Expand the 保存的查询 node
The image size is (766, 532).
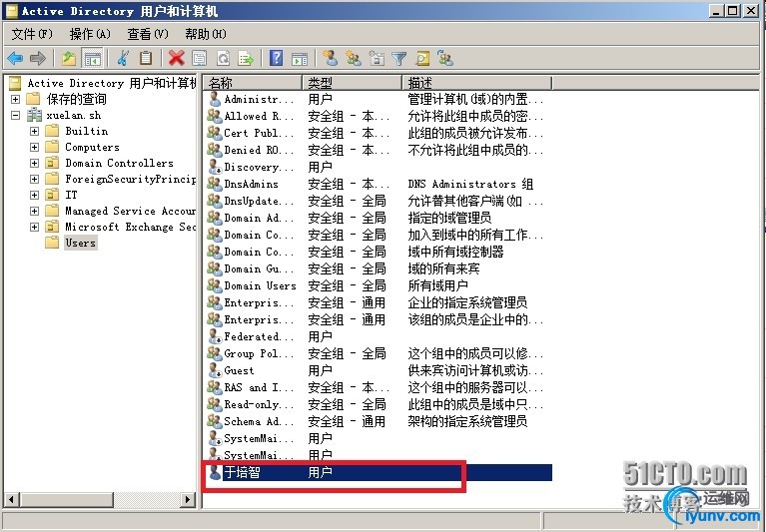[x=16, y=99]
